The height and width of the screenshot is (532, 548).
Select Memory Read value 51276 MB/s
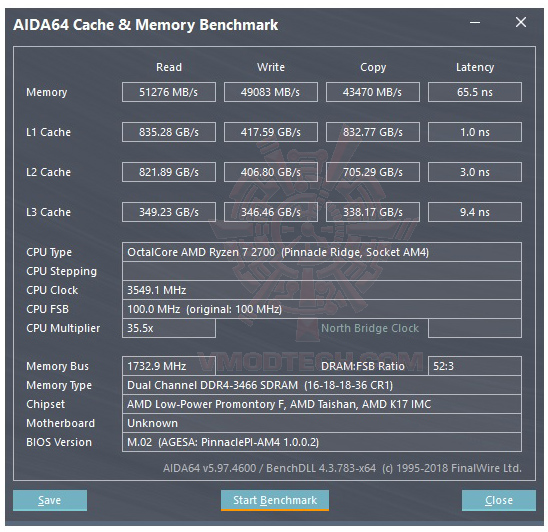pyautogui.click(x=169, y=92)
